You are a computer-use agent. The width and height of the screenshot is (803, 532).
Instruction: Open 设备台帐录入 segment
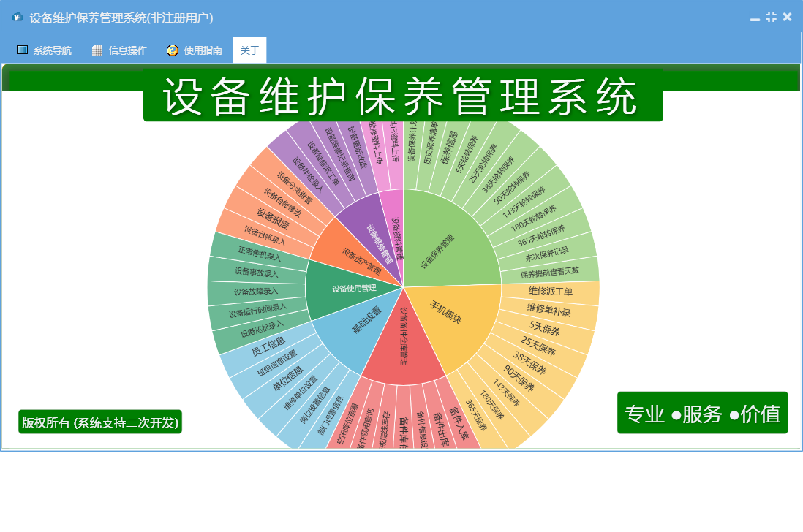coord(265,236)
